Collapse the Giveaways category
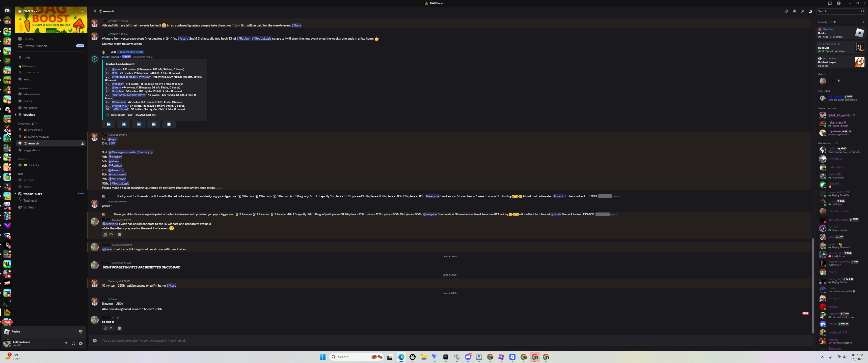This screenshot has height=363, width=868. click(28, 124)
